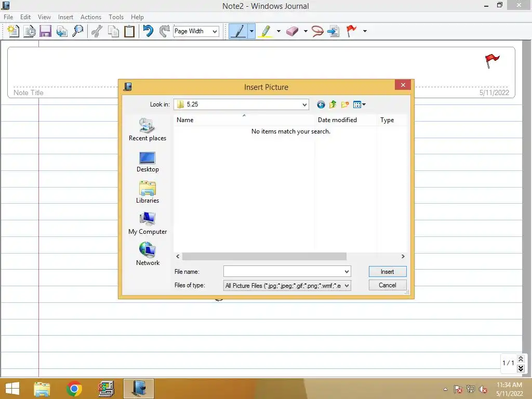
Task: Click the New Note toolbar icon
Action: 13,31
